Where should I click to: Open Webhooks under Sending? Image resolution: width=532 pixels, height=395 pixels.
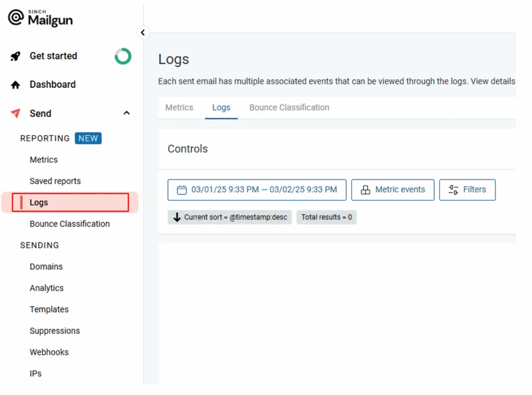coord(49,352)
